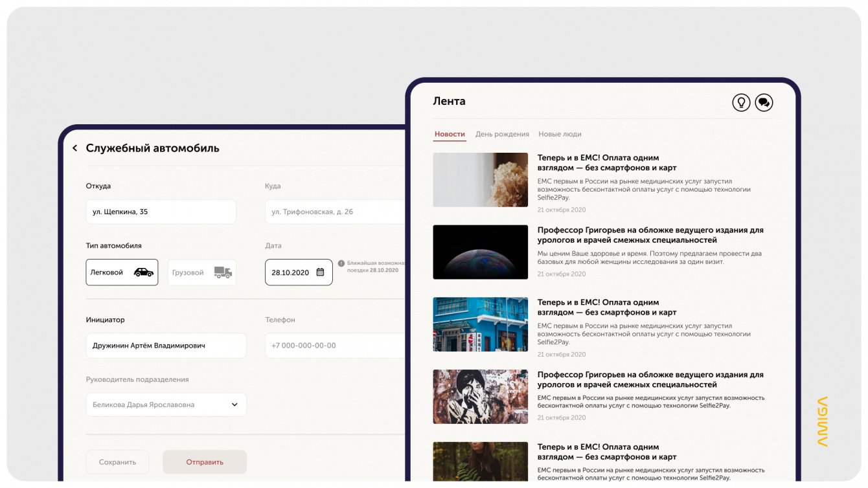
Task: Go back from Служебный автомобиль screen
Action: point(74,148)
